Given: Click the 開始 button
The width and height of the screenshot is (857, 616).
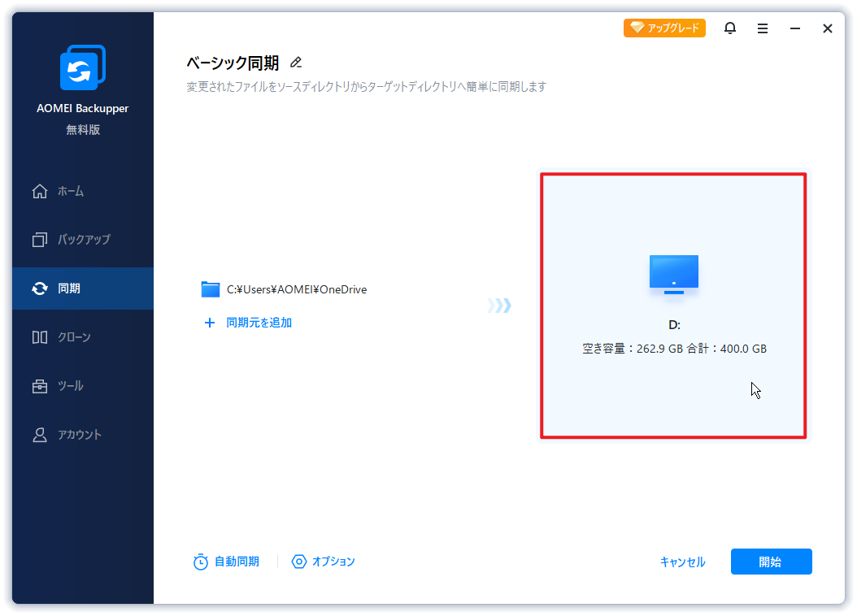Looking at the screenshot, I should pos(771,562).
